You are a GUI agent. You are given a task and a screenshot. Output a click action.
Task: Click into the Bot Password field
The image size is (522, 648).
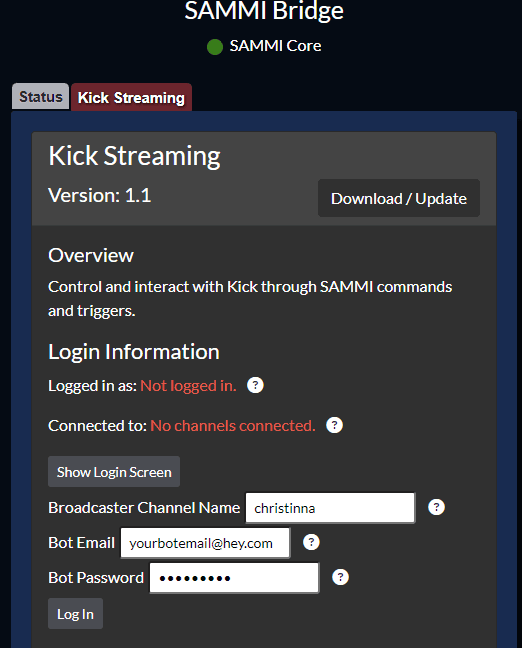pos(234,578)
